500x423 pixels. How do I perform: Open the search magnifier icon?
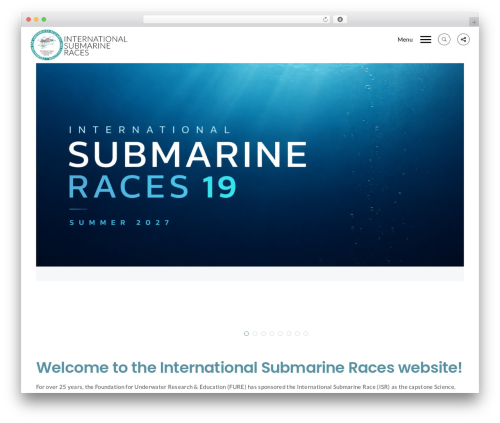tap(444, 39)
